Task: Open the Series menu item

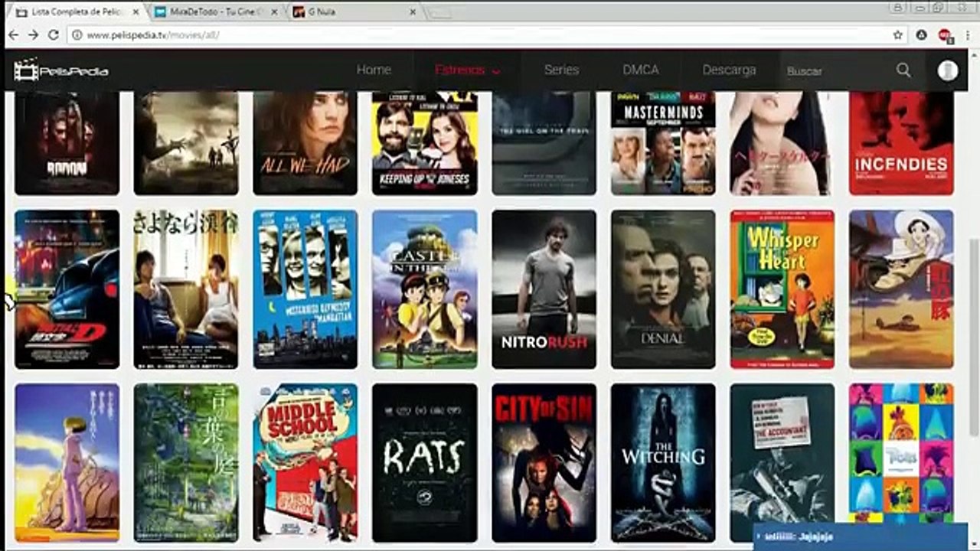Action: (x=561, y=70)
